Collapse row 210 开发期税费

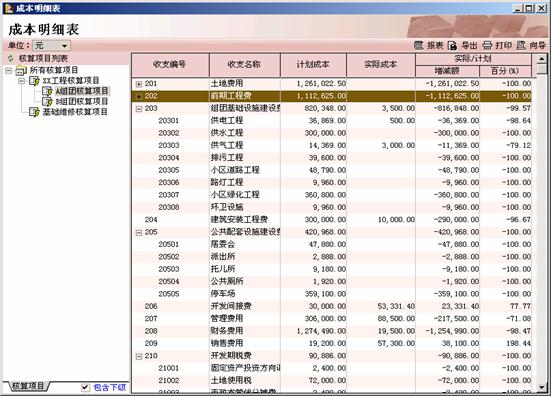coord(139,356)
